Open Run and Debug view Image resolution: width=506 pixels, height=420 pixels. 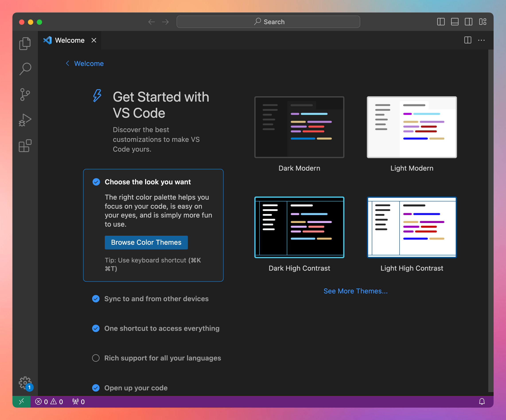pos(25,120)
